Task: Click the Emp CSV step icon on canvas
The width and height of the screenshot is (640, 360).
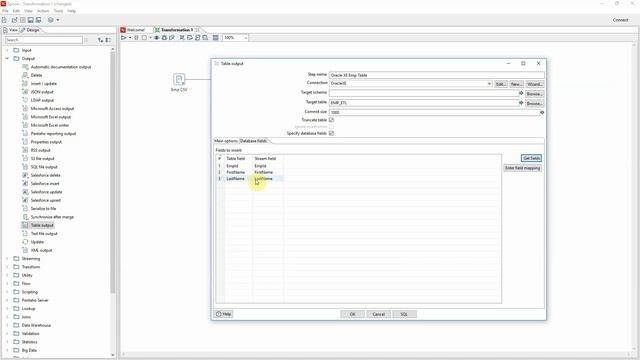Action: pyautogui.click(x=179, y=79)
